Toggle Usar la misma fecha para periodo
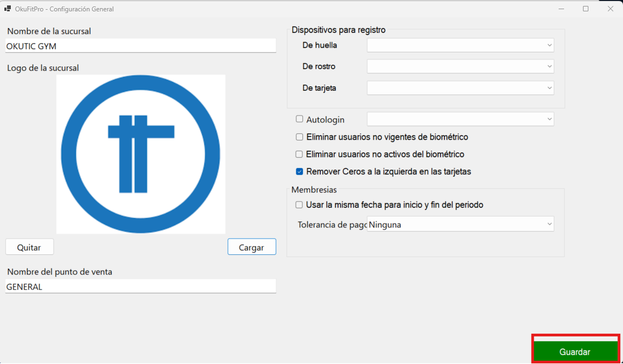The width and height of the screenshot is (623, 364). [300, 205]
